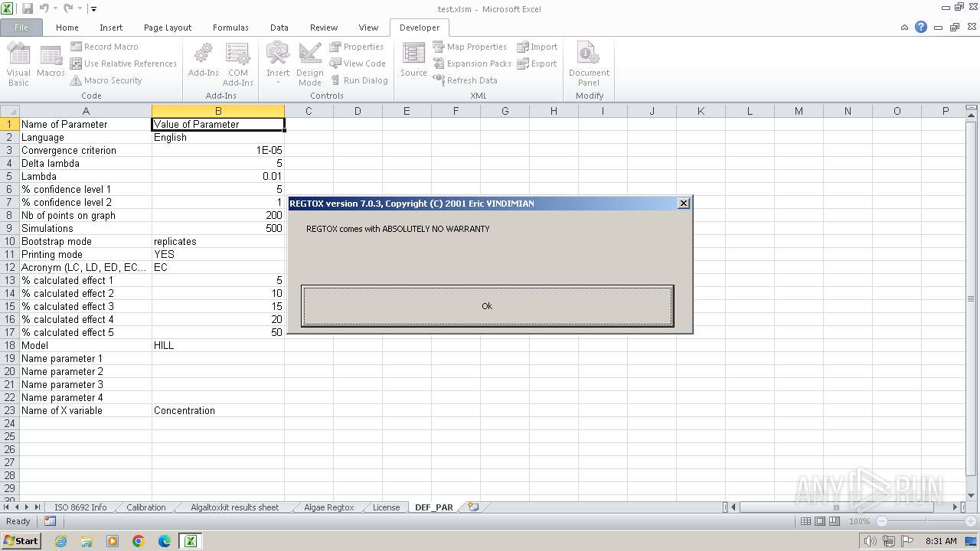Show the last sheet tab
This screenshot has height=551, width=980.
[38, 507]
